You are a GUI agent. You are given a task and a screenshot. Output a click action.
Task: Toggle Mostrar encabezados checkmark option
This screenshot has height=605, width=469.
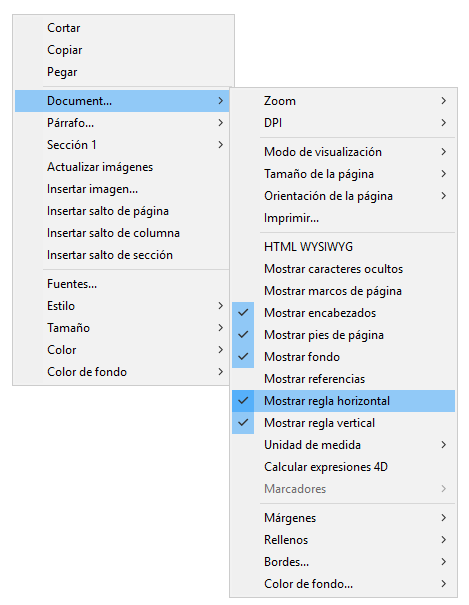(x=343, y=313)
